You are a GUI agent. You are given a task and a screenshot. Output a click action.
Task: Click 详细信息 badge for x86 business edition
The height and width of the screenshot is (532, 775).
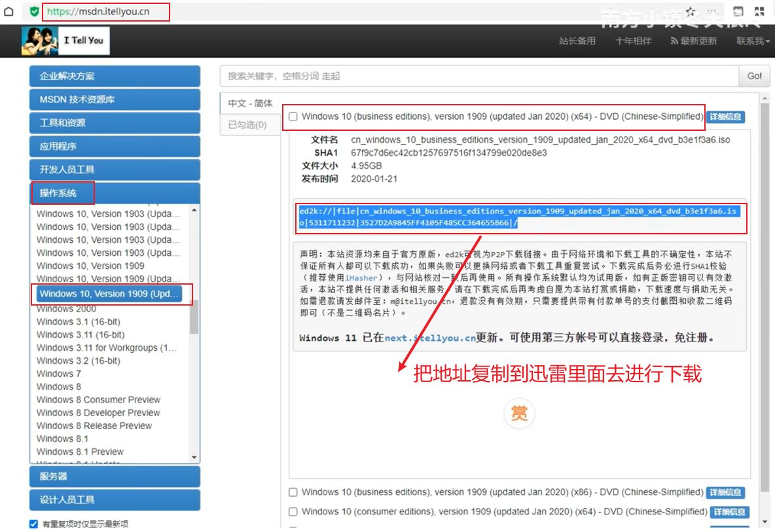(725, 492)
